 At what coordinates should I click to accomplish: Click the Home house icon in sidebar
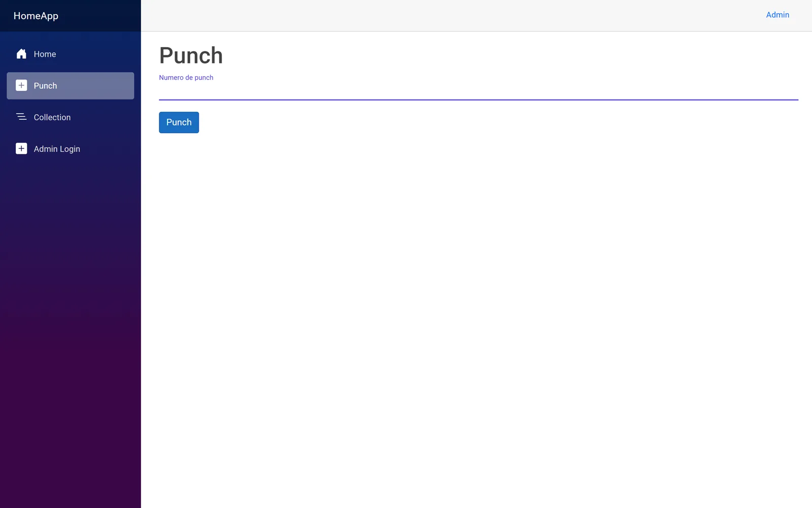pos(21,54)
